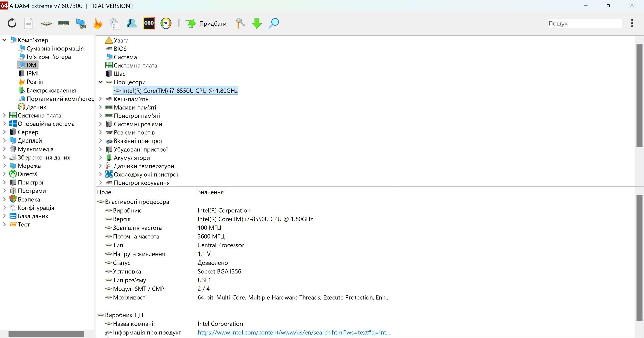This screenshot has width=644, height=338.
Task: Click the sidebar horizontal scrollbar
Action: 46,334
